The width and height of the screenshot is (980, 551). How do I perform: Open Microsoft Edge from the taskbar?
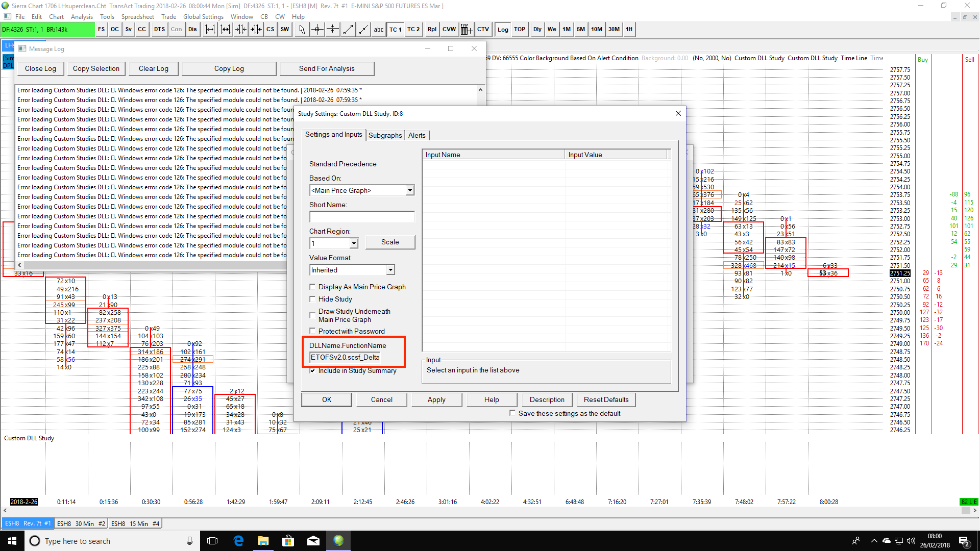point(238,541)
